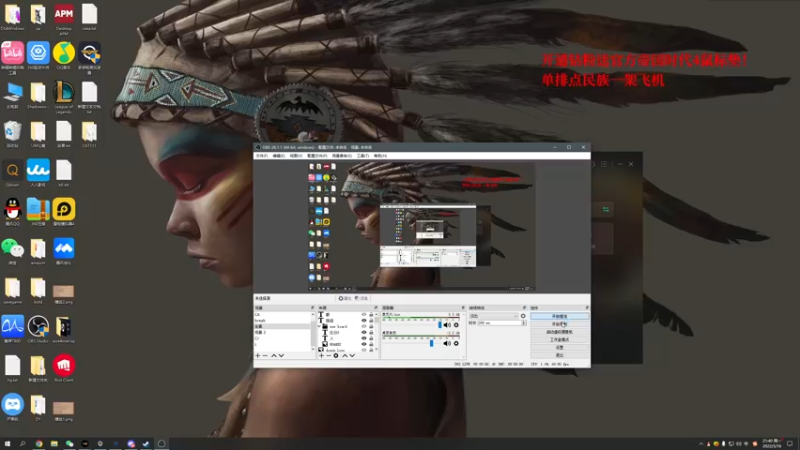Add a new source with the plus icon

click(321, 356)
